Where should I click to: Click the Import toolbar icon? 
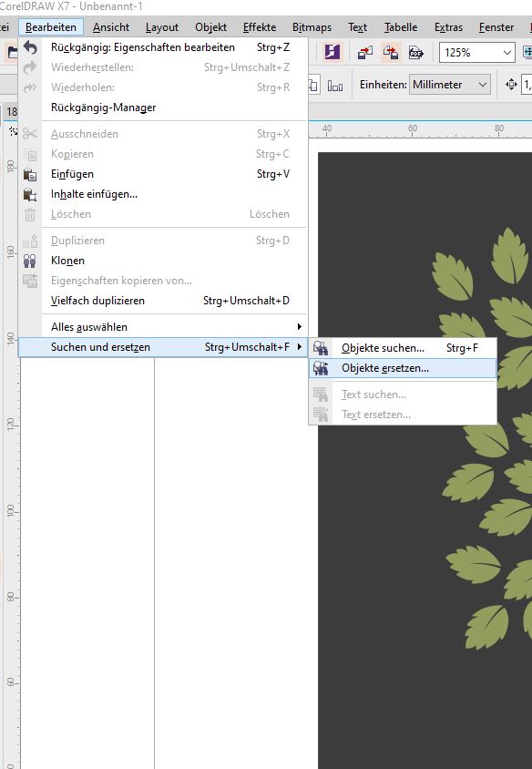tap(365, 52)
